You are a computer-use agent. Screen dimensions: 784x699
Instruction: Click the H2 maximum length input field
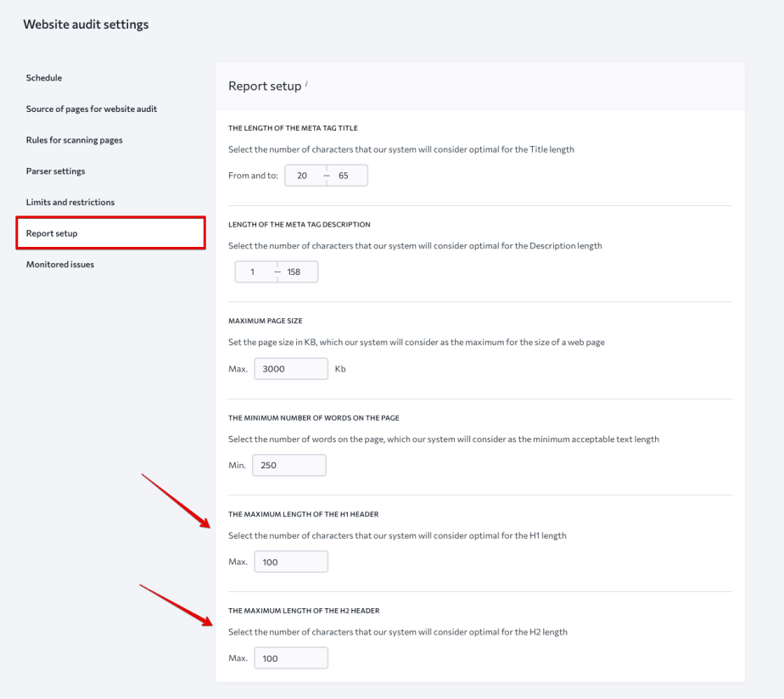point(291,657)
